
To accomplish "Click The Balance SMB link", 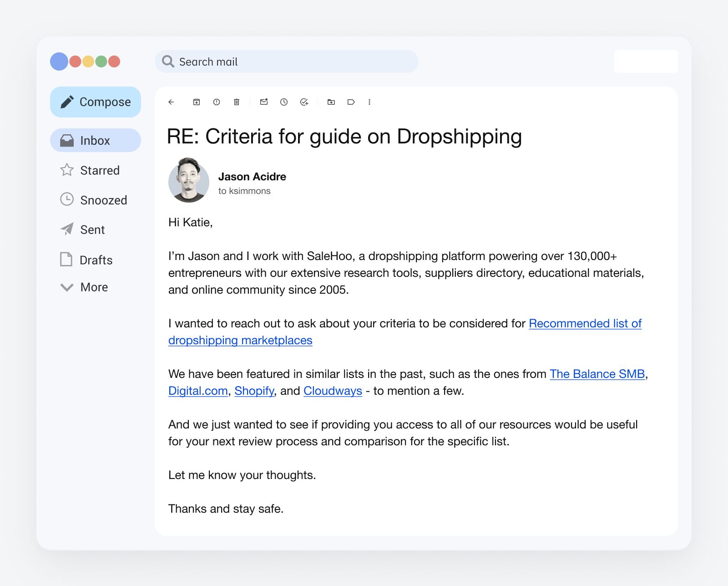I will (x=597, y=374).
